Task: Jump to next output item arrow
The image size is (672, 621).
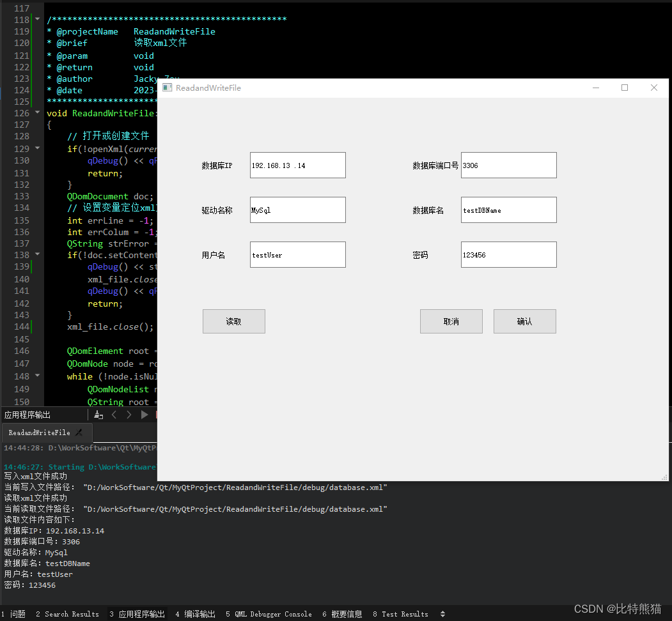Action: [129, 414]
